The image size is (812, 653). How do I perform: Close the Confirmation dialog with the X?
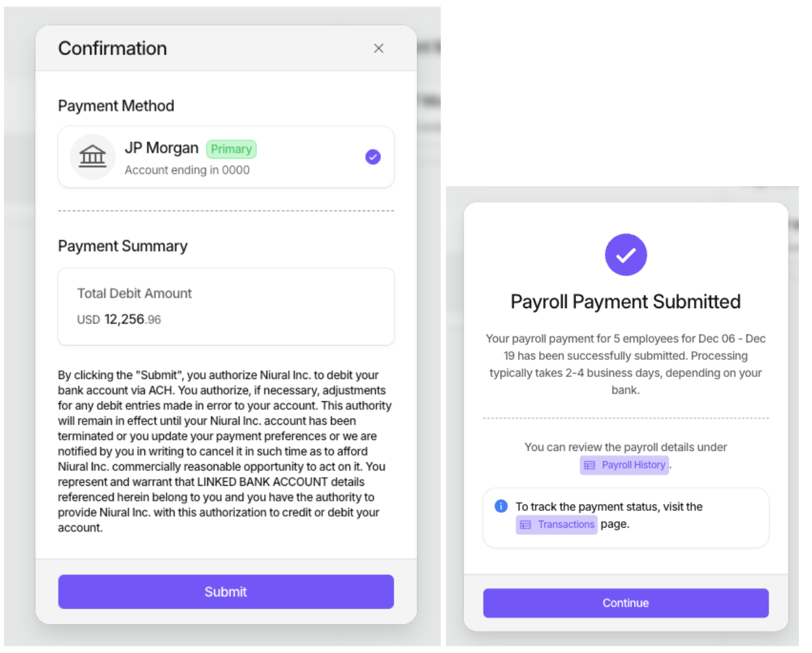[378, 49]
